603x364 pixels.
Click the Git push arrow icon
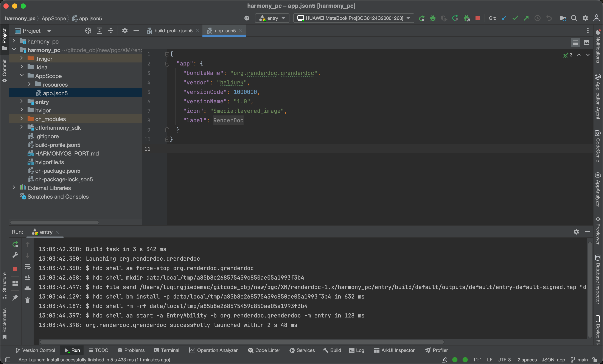click(x=526, y=18)
